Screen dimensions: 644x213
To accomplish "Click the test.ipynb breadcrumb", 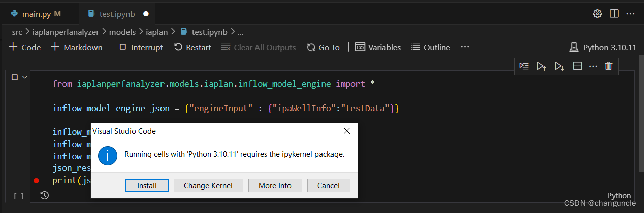I will click(x=205, y=32).
